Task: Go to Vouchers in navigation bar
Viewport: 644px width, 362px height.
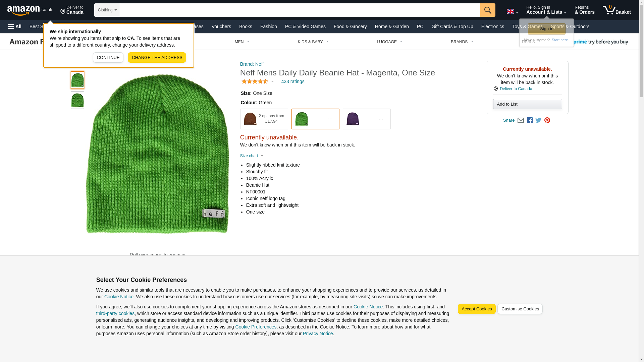Action: click(x=221, y=26)
